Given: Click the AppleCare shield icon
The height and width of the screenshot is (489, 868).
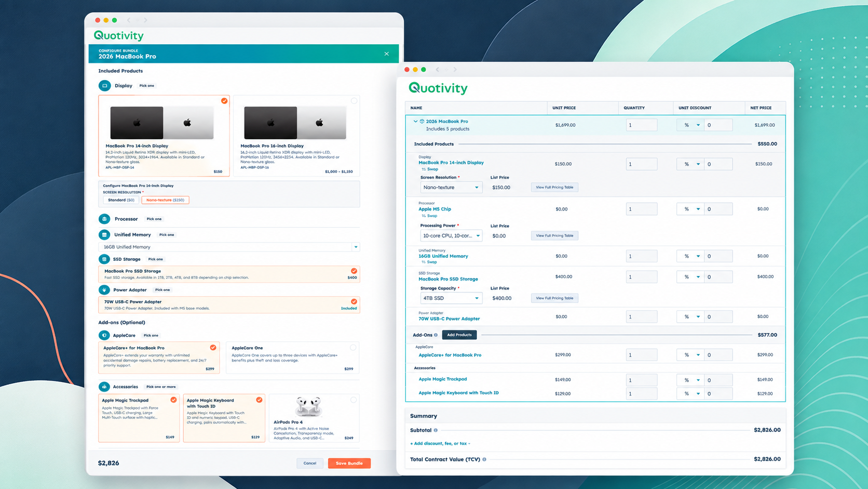Looking at the screenshot, I should 104,335.
